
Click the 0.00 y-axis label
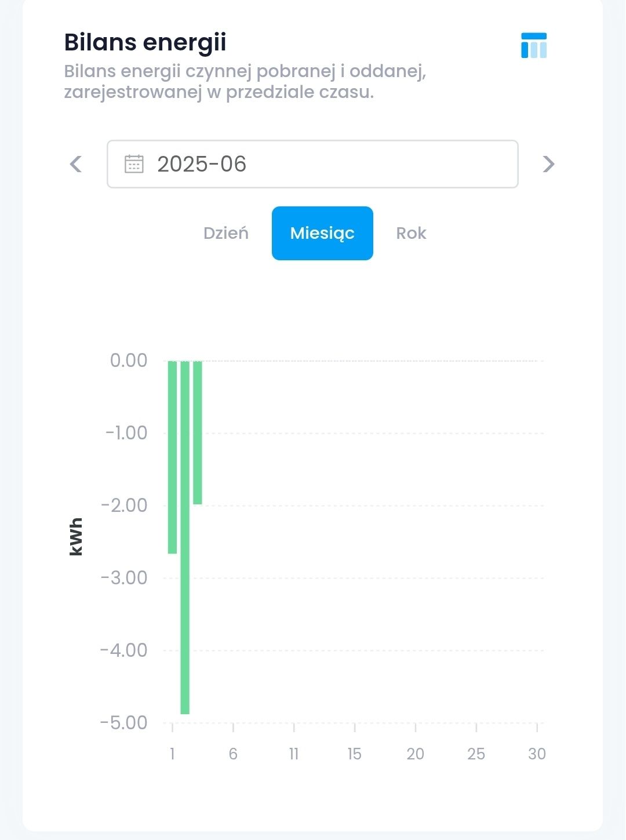point(129,361)
